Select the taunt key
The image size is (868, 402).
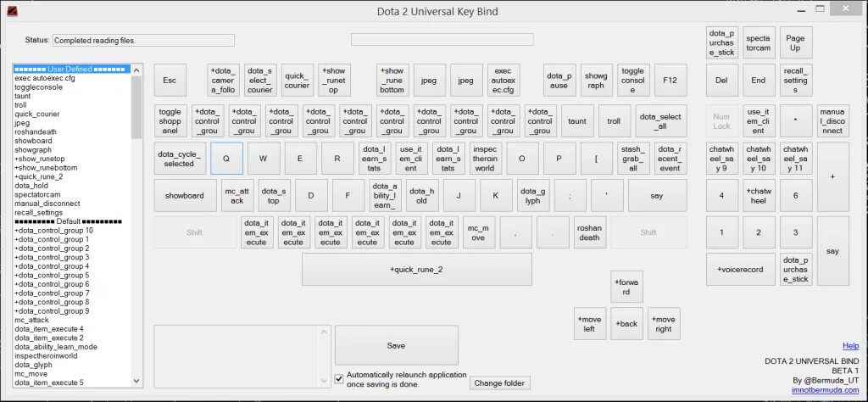(577, 121)
